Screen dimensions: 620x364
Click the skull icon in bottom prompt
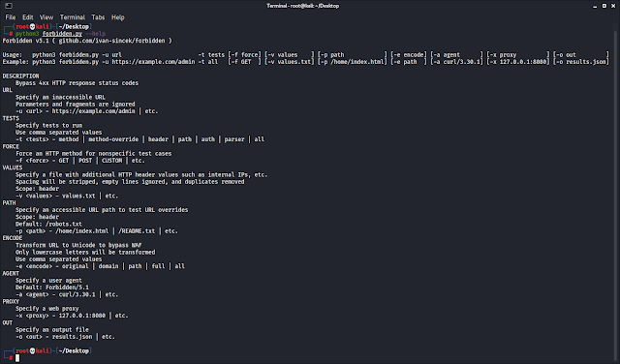(x=32, y=351)
